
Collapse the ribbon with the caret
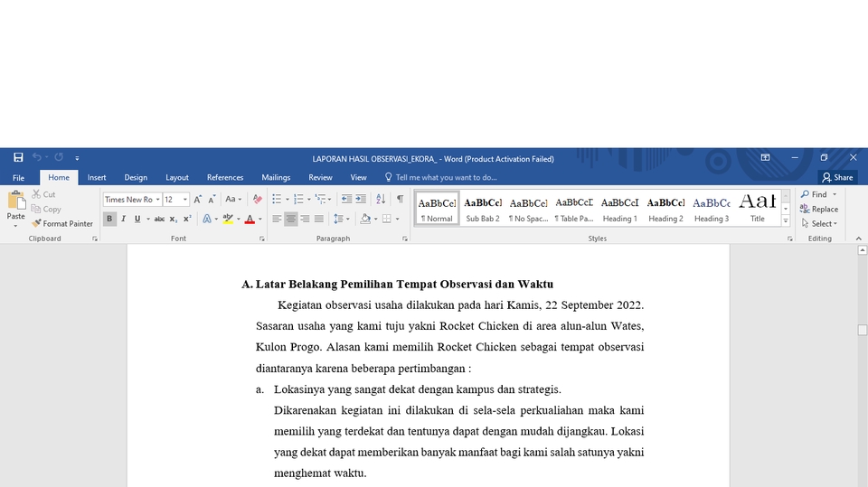pyautogui.click(x=859, y=239)
